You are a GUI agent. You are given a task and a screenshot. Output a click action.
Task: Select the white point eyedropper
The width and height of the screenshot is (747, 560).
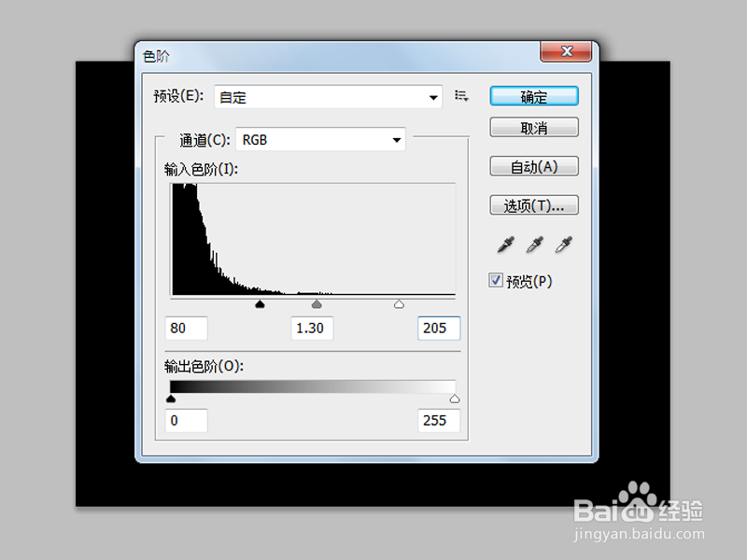point(564,245)
